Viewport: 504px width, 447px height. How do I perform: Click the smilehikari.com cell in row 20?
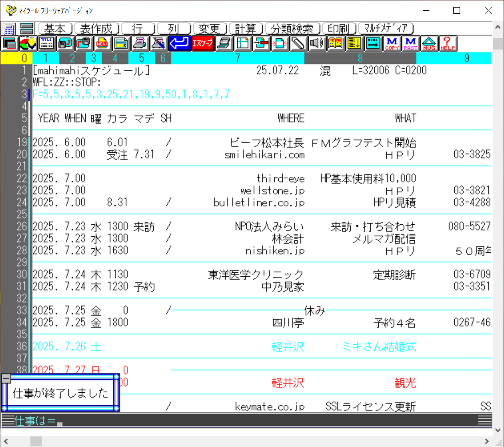(265, 155)
